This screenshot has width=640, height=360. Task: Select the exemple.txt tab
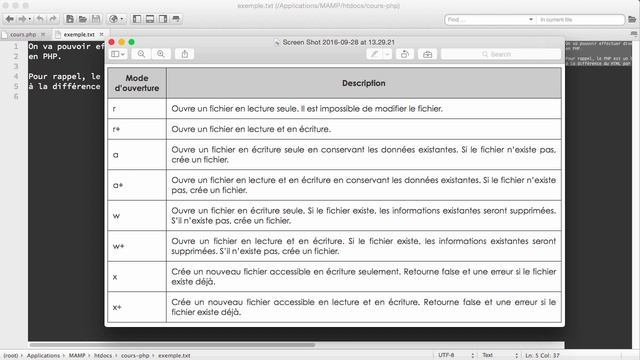pos(79,35)
